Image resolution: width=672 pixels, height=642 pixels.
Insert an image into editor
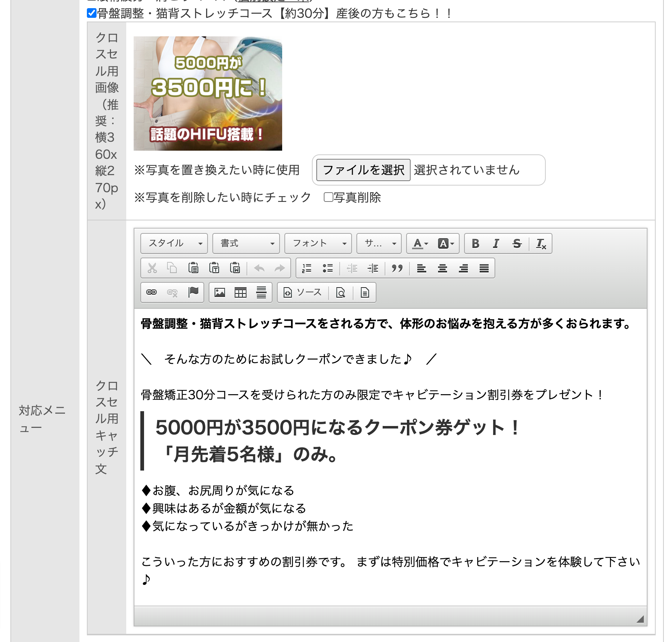click(220, 292)
